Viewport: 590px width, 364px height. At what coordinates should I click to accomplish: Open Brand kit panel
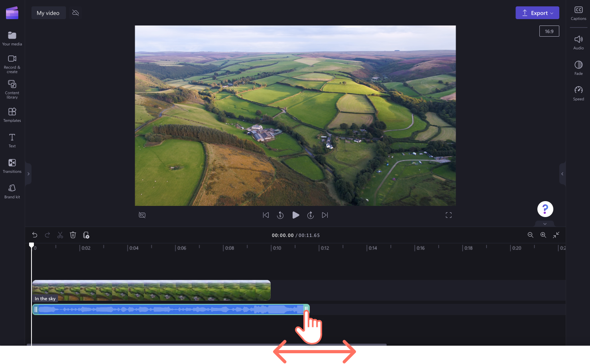pos(12,192)
